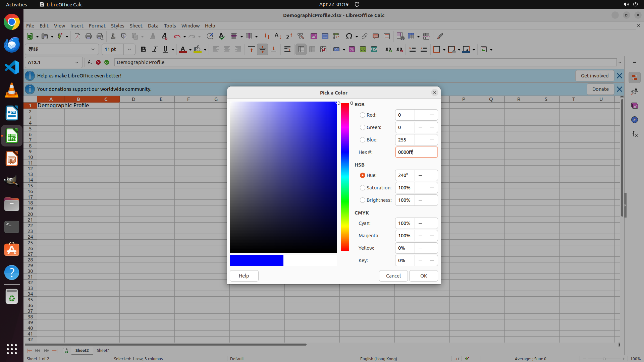Click the Insert Image icon

314,36
